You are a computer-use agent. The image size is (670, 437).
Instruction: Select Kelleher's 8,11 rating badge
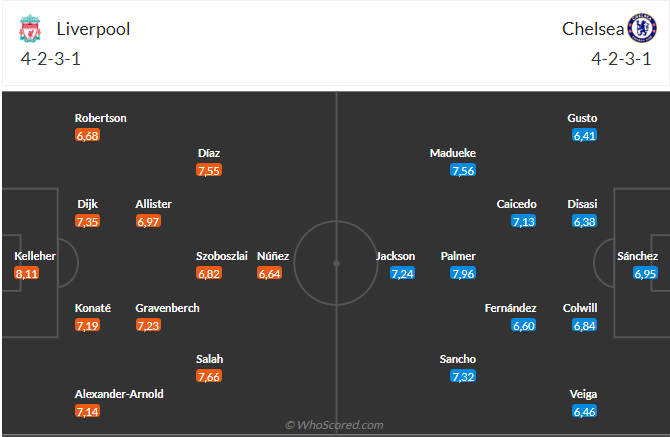[x=27, y=272]
